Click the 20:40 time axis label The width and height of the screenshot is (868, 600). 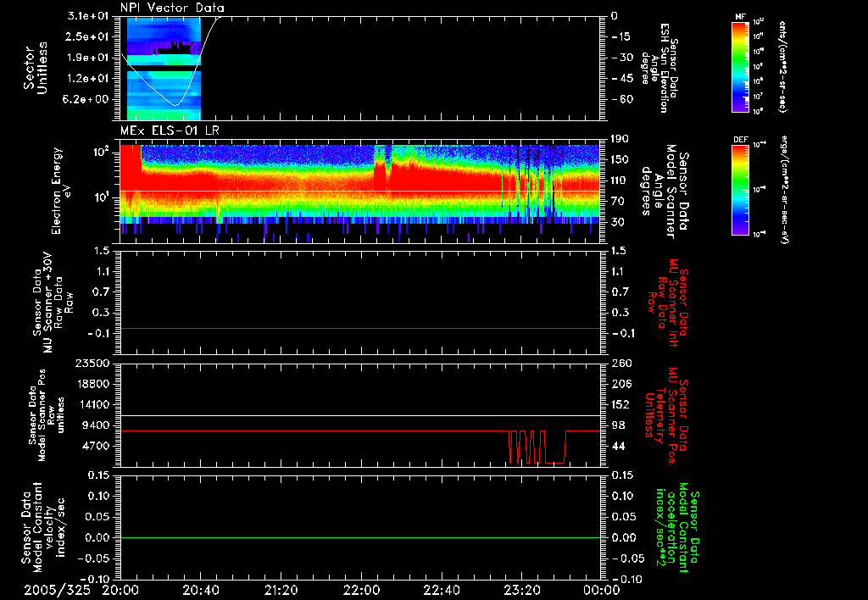tap(200, 590)
